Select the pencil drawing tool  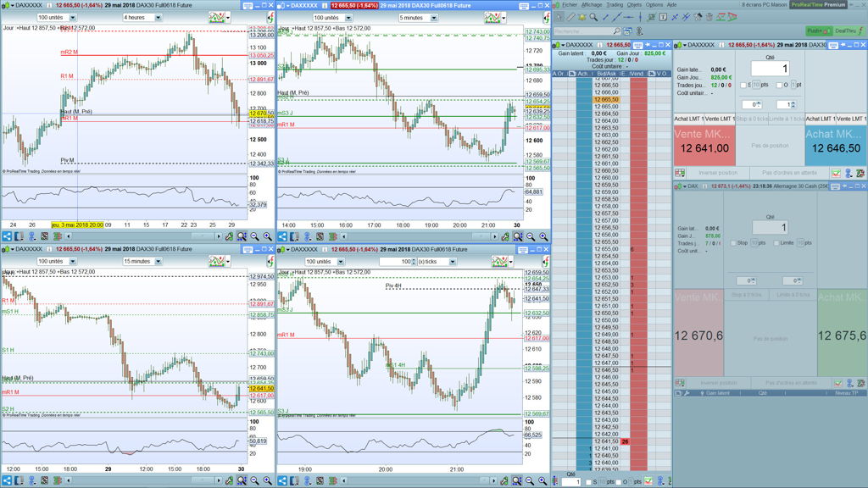(x=570, y=17)
